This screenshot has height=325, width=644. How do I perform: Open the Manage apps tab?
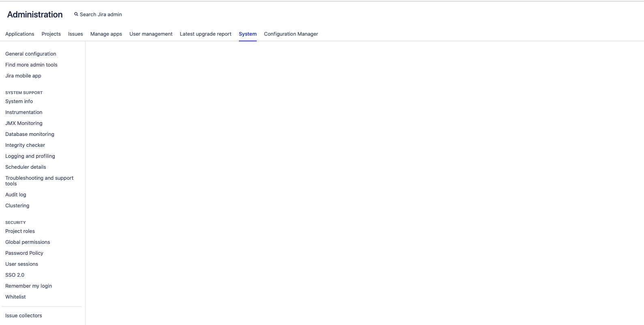tap(106, 34)
